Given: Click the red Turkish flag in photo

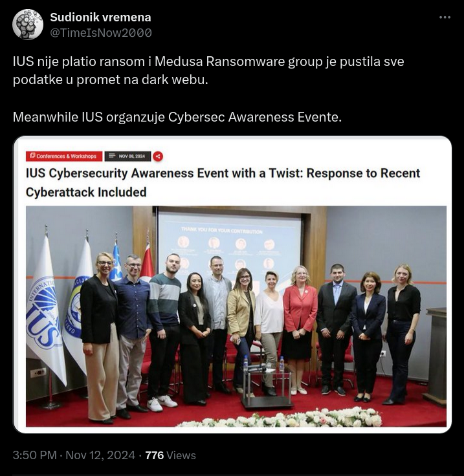Looking at the screenshot, I should point(147,263).
